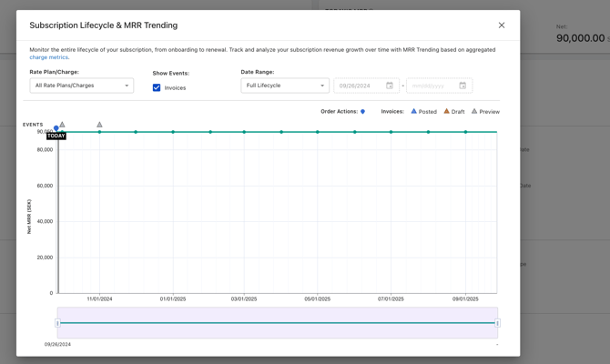
Task: Click the MRR data point at 01/01/2025
Action: tap(173, 132)
